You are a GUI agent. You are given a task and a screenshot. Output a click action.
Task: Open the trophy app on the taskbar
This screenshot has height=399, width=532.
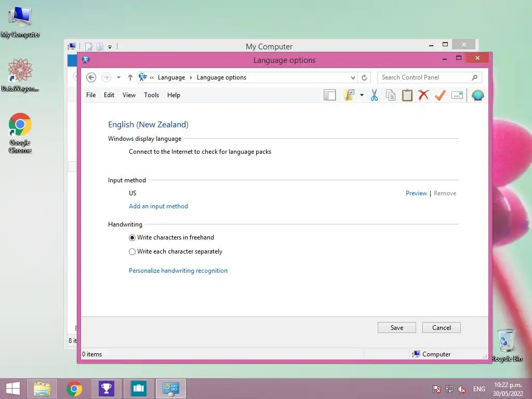[x=106, y=389]
